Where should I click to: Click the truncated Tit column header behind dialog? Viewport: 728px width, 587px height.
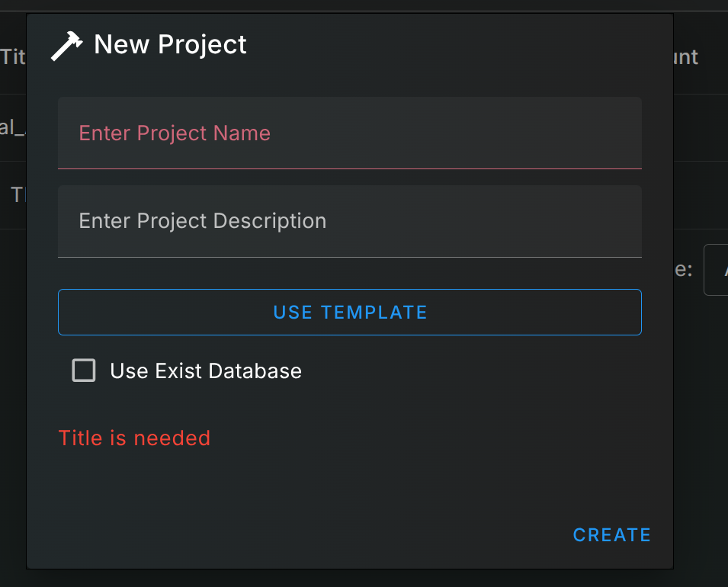click(13, 57)
